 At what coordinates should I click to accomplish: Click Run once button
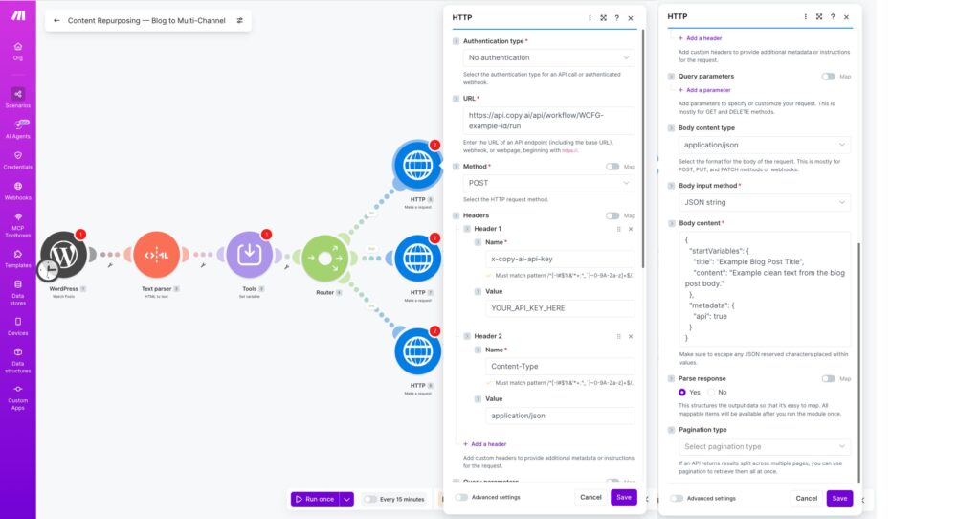point(315,499)
